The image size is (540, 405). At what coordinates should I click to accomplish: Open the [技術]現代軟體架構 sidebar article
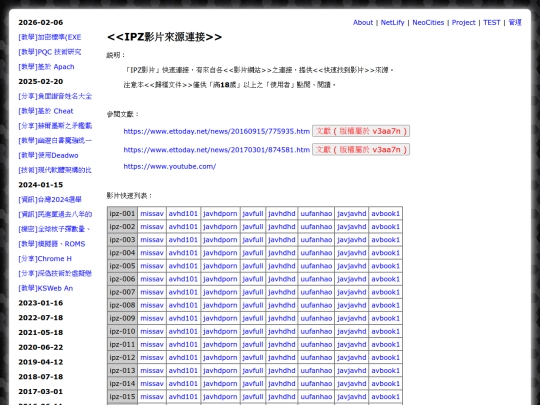[55, 170]
